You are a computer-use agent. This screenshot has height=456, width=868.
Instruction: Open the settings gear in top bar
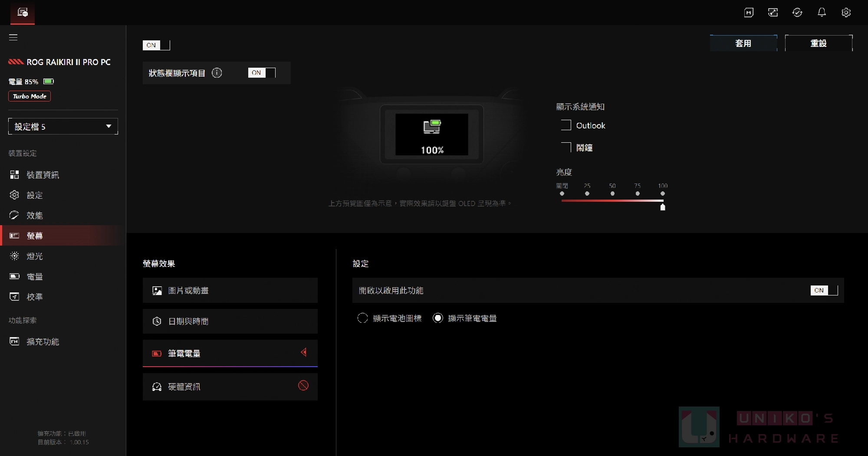click(846, 13)
